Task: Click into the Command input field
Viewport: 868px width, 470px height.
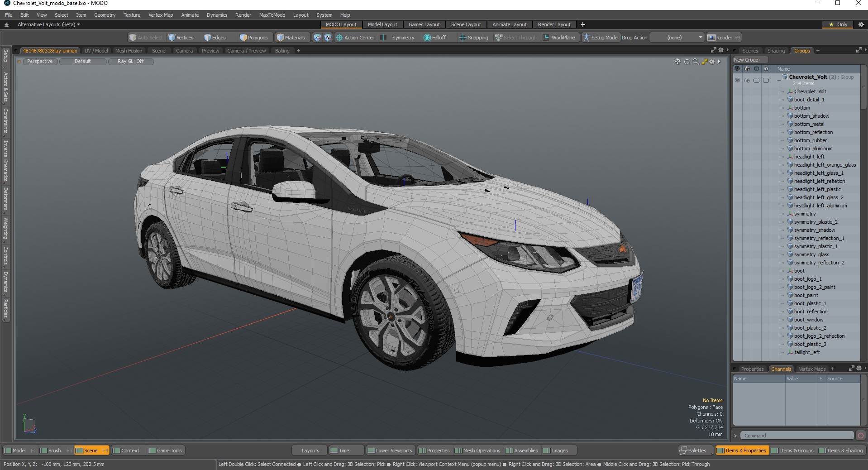Action: [x=797, y=436]
